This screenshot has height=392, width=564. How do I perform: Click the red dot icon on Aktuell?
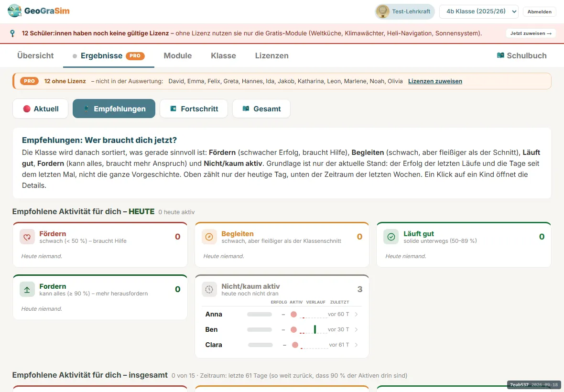27,109
